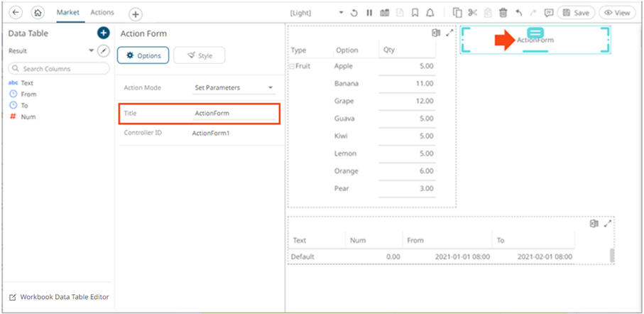This screenshot has height=314, width=644.
Task: Go to the home page icon
Action: (x=38, y=13)
